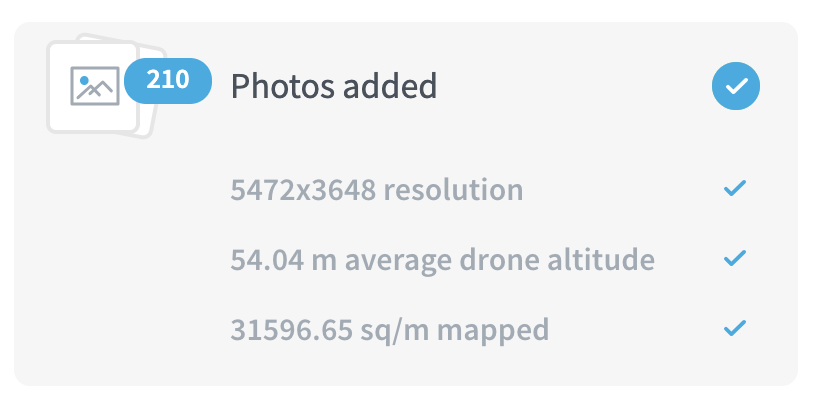Select the 5472x3648 resolution text

377,190
